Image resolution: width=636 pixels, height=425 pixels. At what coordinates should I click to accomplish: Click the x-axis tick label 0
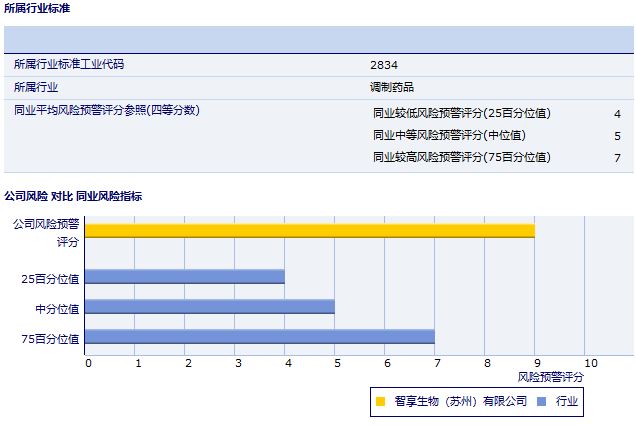click(x=88, y=363)
